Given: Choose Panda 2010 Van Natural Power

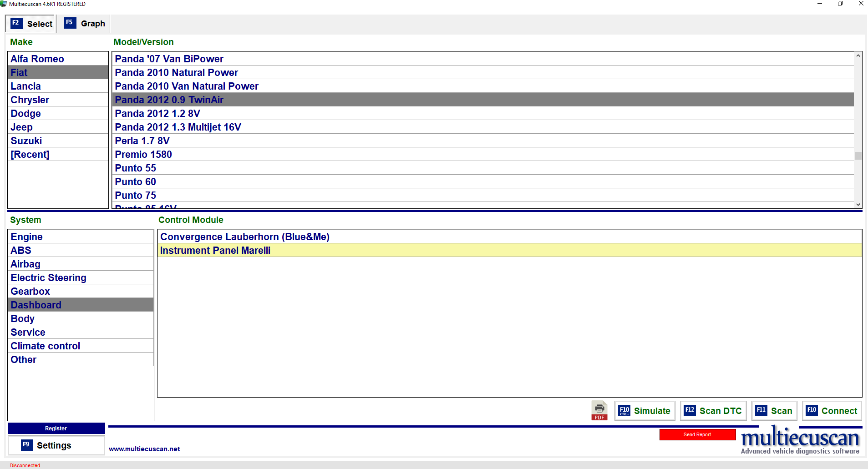Looking at the screenshot, I should pyautogui.click(x=483, y=86).
